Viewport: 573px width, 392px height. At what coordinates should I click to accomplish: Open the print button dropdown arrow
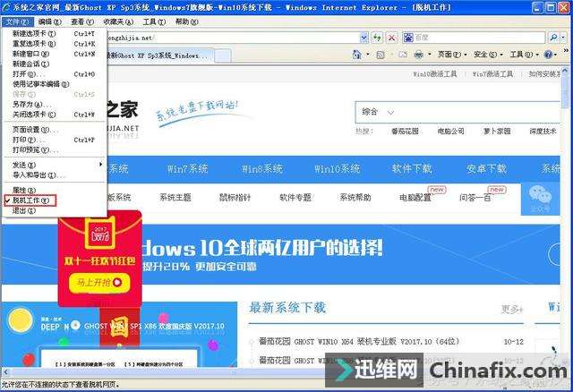[x=430, y=55]
